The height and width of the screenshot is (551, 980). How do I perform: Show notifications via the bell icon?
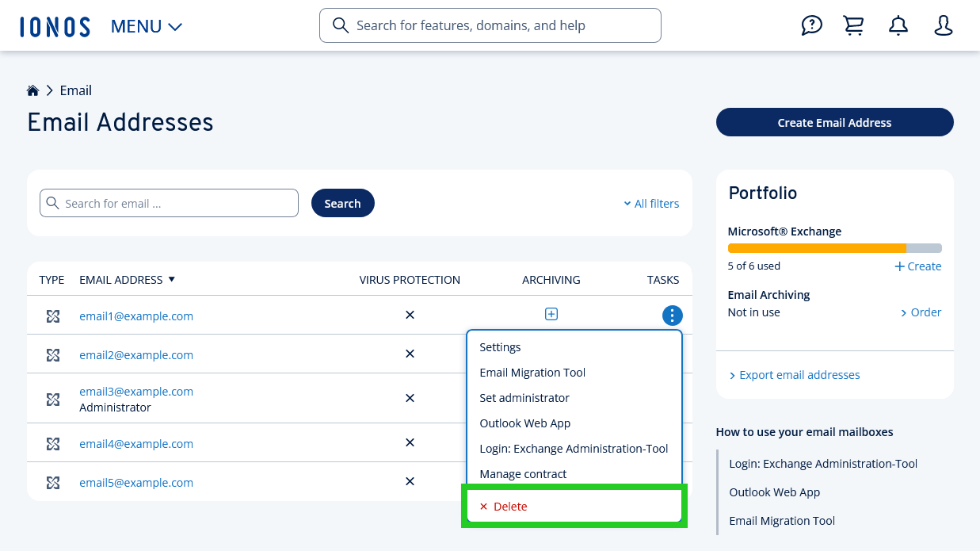tap(898, 26)
